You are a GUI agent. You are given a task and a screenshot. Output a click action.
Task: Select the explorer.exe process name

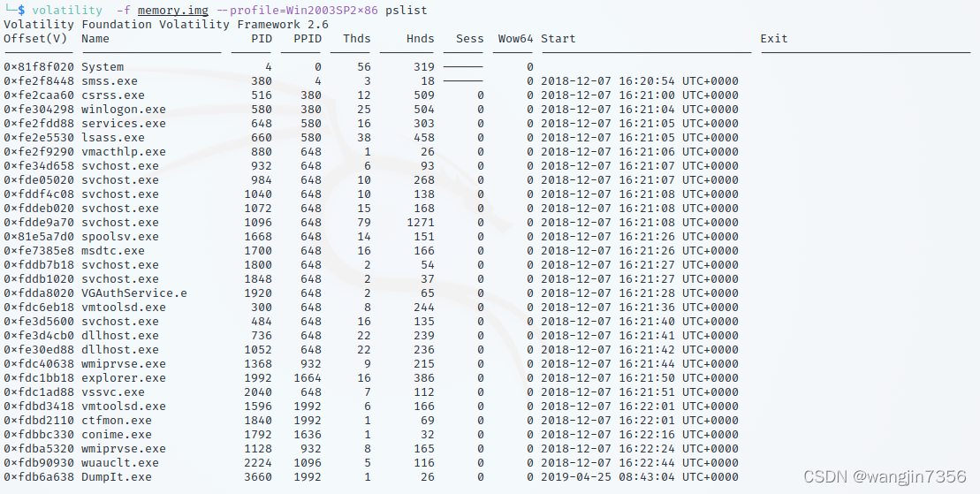[124, 377]
